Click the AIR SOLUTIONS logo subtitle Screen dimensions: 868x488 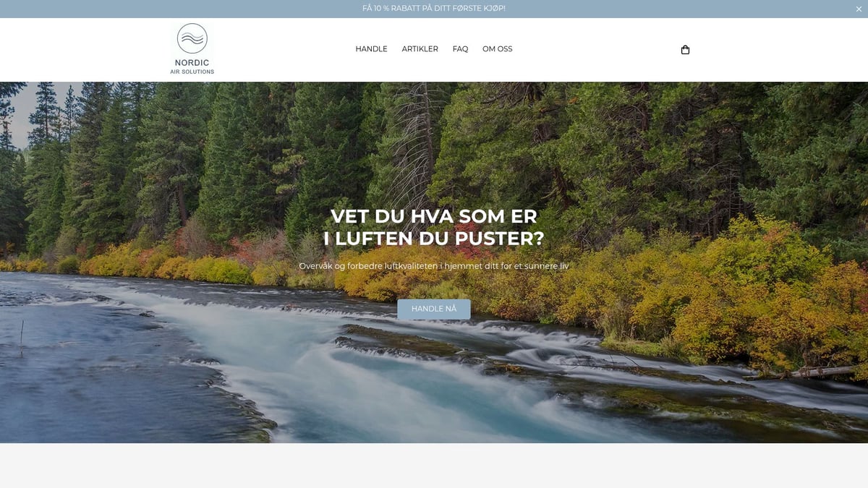(192, 72)
